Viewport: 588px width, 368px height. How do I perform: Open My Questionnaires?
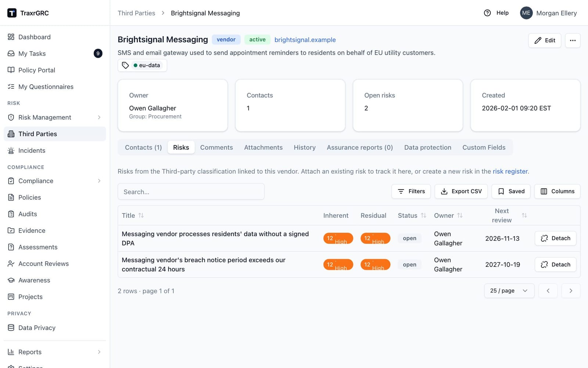[x=55, y=86]
